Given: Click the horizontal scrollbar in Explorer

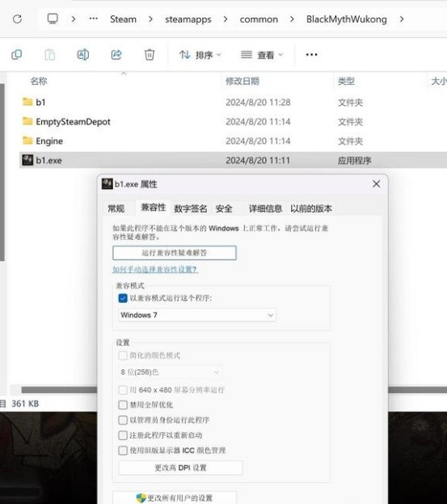Looking at the screenshot, I should pos(59,389).
